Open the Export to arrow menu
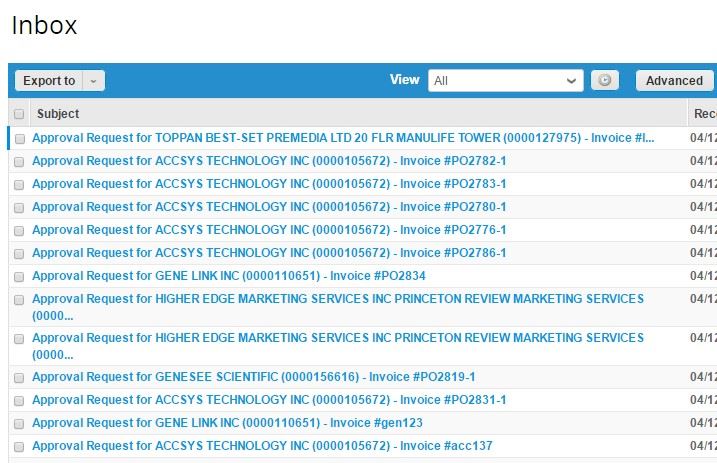717x463 pixels. click(x=93, y=81)
